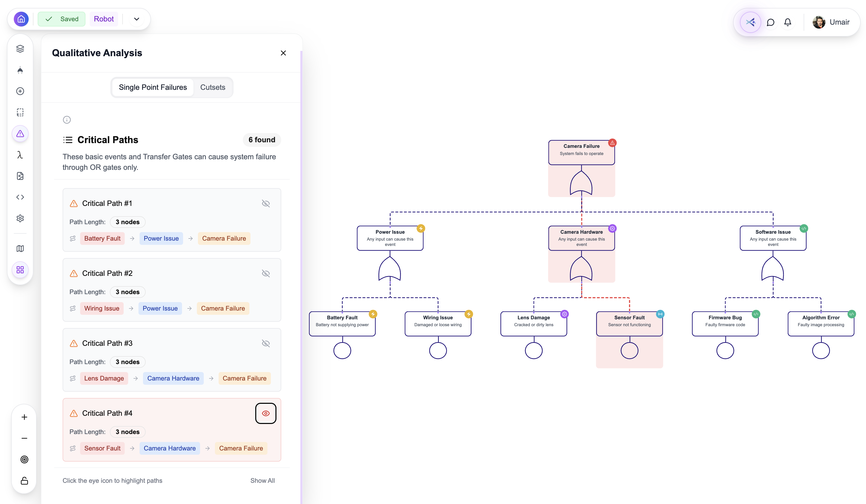Toggle the canvas lock icon

(24, 481)
